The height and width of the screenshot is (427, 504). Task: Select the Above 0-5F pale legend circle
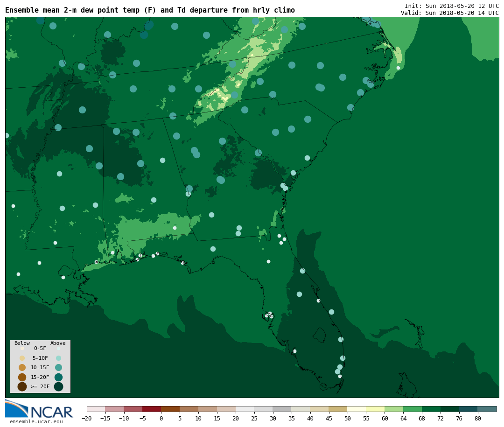tap(58, 348)
